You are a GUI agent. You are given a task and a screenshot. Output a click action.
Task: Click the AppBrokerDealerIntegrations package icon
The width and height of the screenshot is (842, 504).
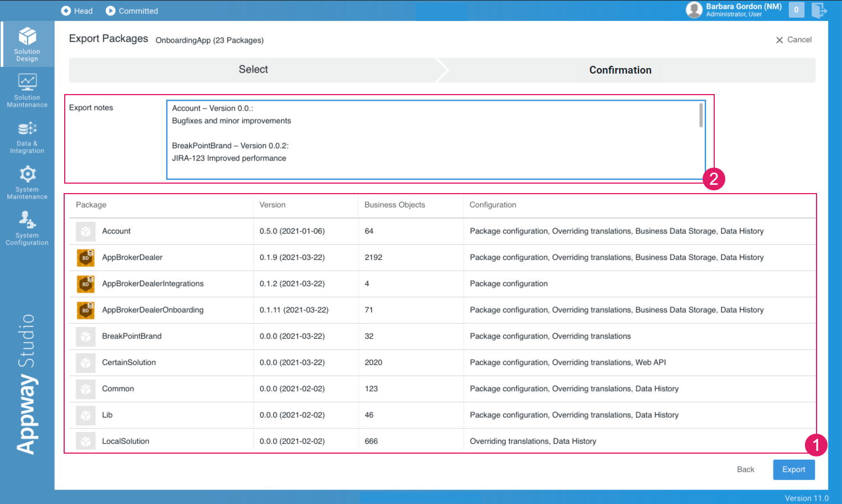(x=86, y=284)
